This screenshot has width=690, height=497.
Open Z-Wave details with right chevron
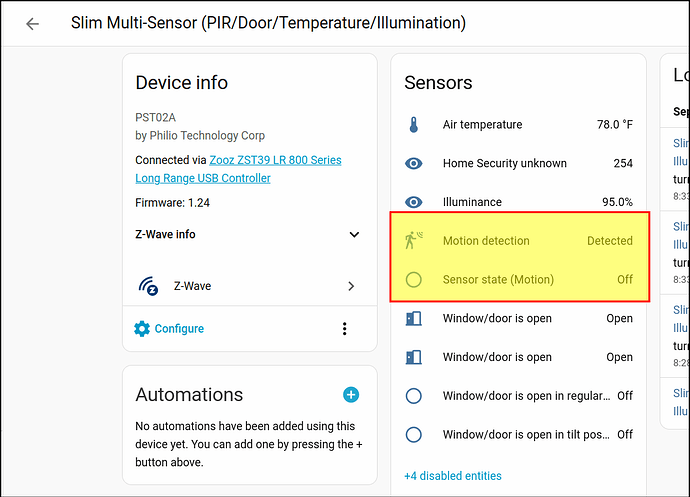tap(351, 286)
